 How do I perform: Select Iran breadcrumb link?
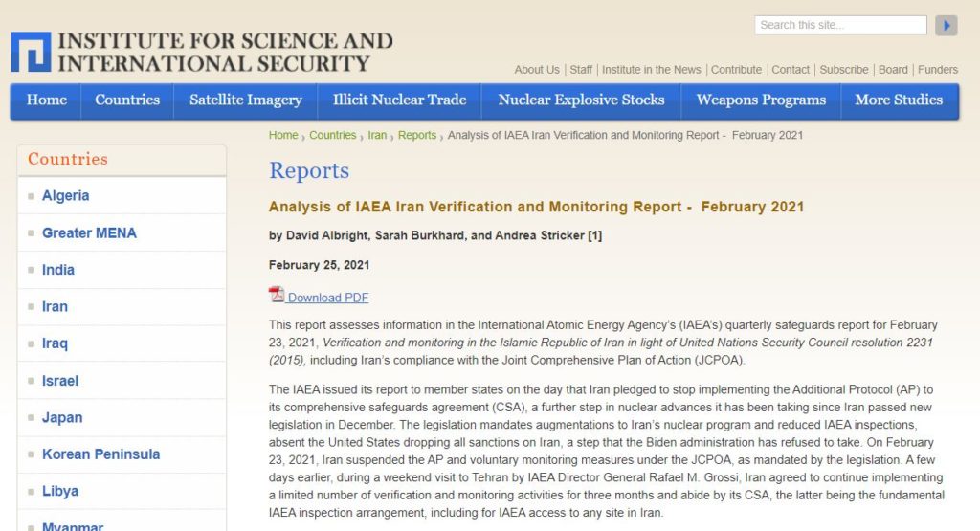[x=377, y=136]
